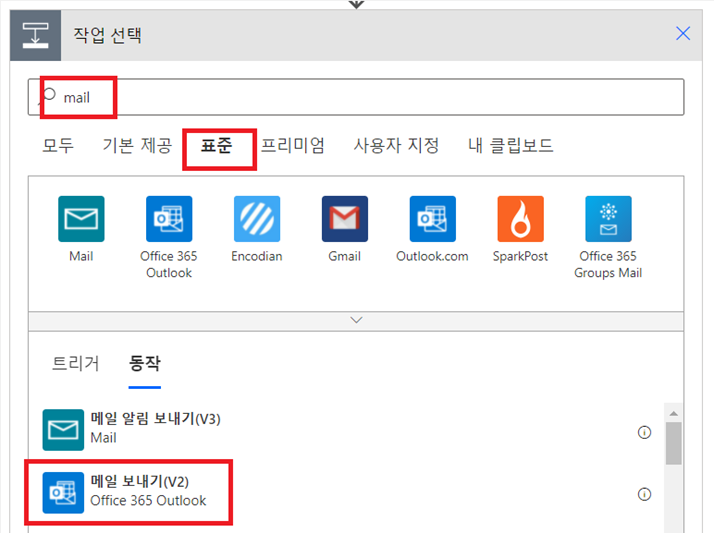Show info for 메일 보내기(V2)

pos(644,494)
